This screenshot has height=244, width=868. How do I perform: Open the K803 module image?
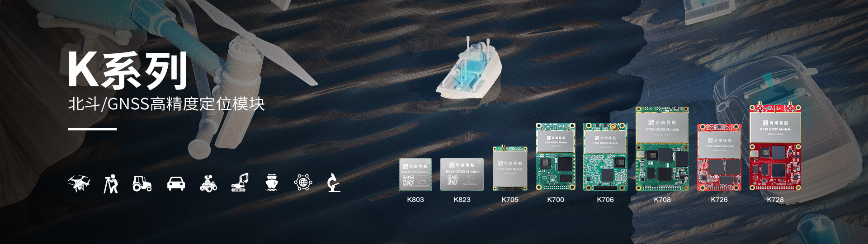coord(415,174)
